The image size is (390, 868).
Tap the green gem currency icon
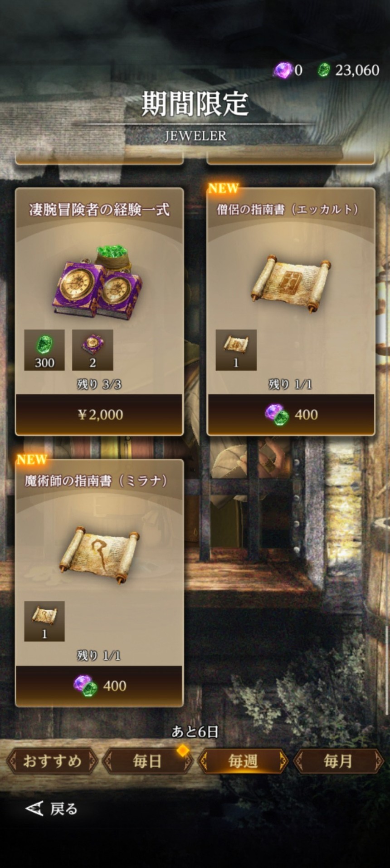pyautogui.click(x=323, y=70)
